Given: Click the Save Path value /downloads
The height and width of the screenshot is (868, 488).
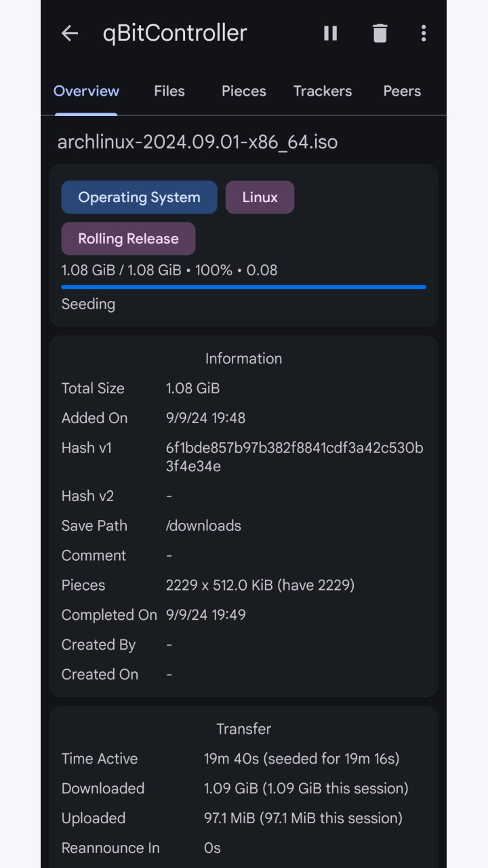Looking at the screenshot, I should coord(203,526).
